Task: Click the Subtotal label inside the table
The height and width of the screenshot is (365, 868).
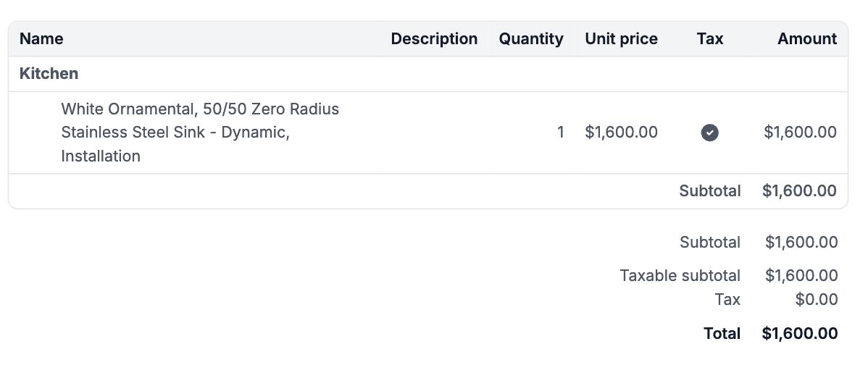Action: pos(709,191)
